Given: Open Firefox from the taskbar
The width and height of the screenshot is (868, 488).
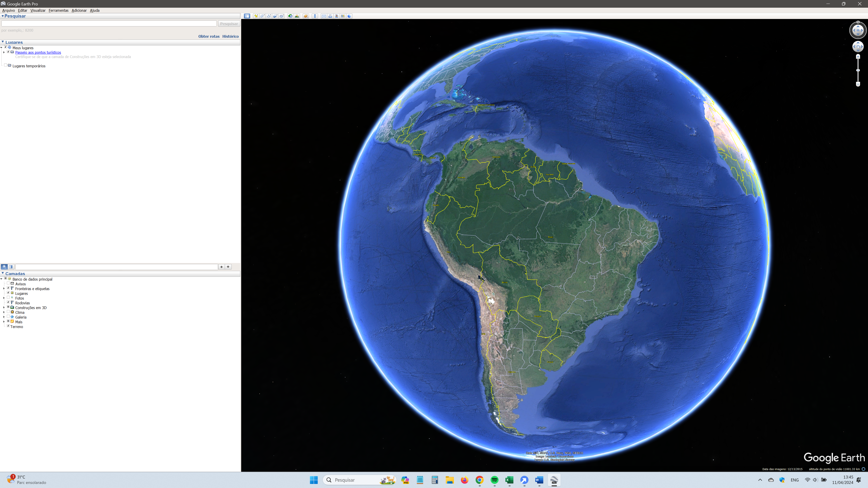Looking at the screenshot, I should pyautogui.click(x=465, y=480).
